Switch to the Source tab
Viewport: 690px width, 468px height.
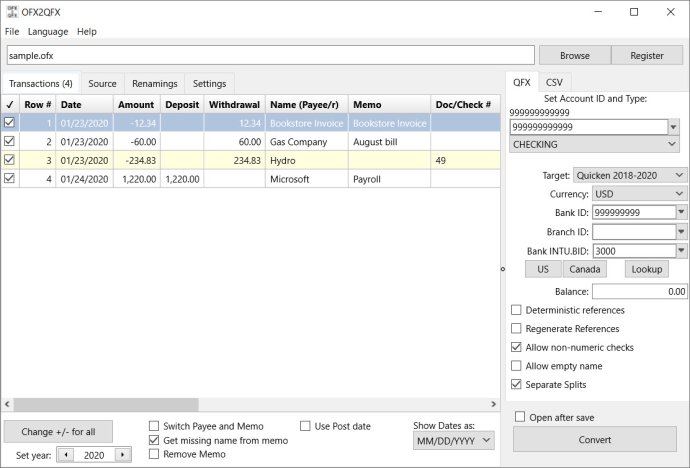pos(102,84)
